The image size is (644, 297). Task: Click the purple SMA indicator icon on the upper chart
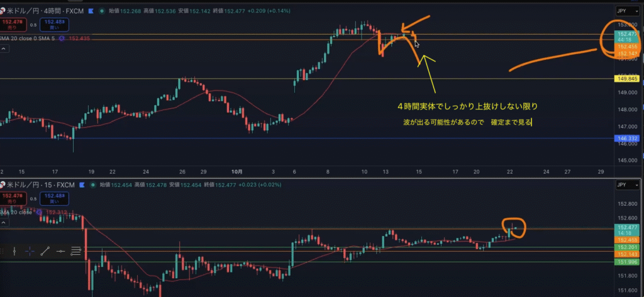pos(62,38)
